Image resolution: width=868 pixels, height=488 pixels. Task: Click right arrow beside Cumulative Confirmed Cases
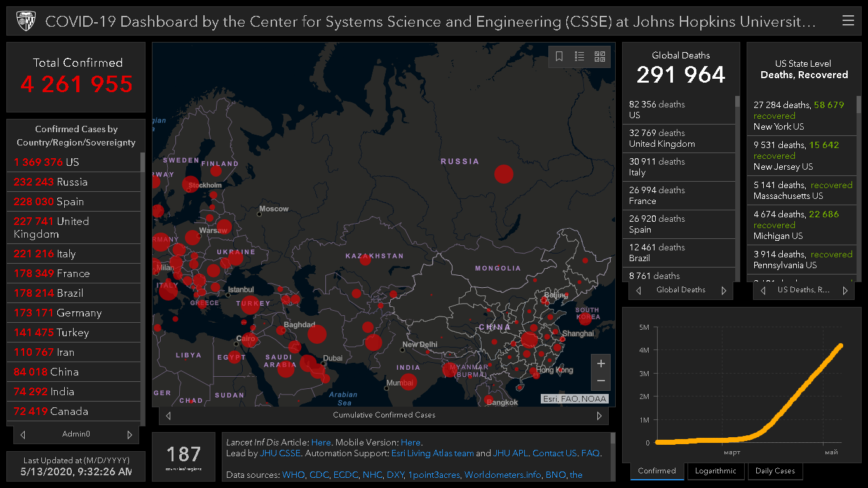click(x=599, y=416)
